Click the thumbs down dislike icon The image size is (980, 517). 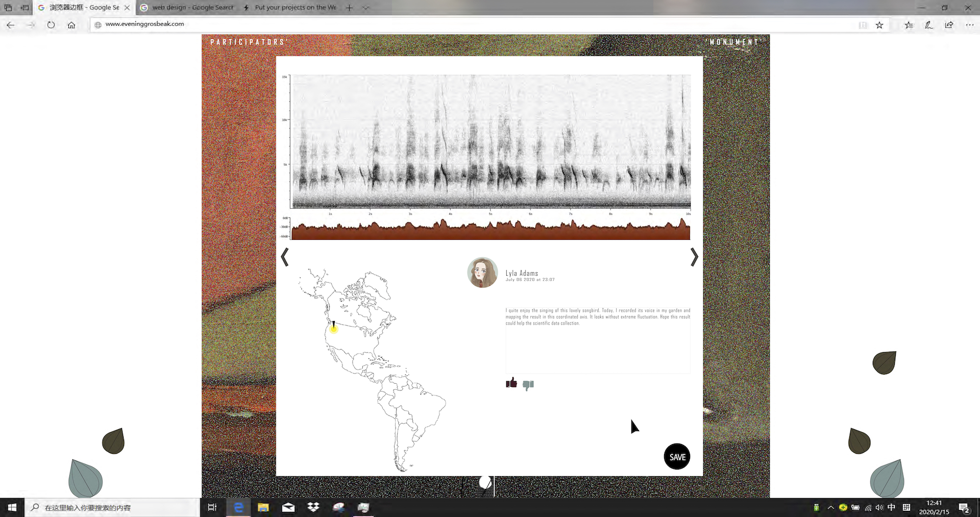click(x=528, y=385)
